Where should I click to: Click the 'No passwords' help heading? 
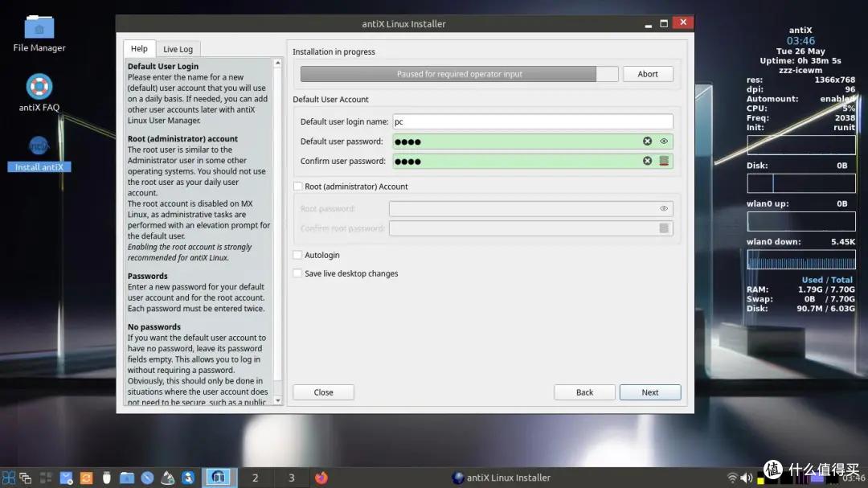[154, 327]
